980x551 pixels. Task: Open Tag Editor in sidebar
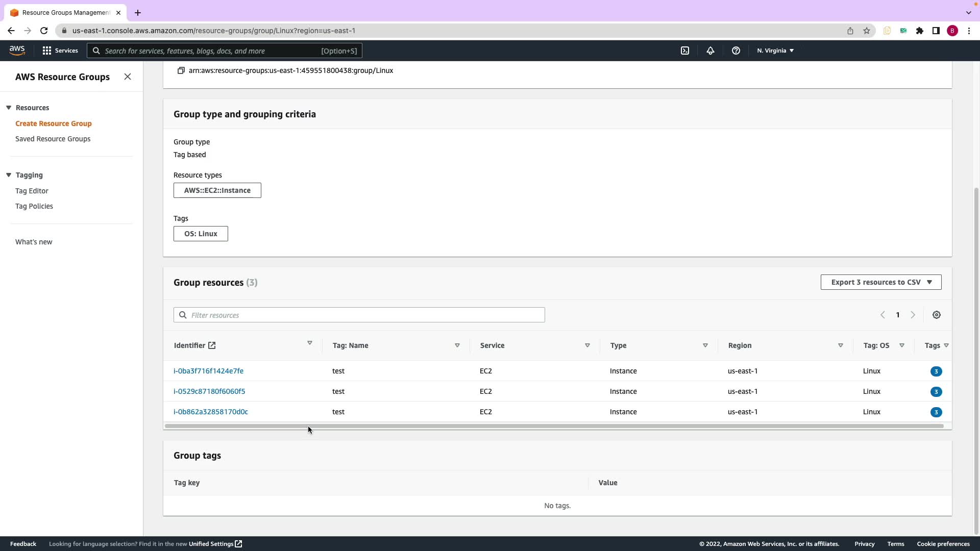pyautogui.click(x=32, y=191)
